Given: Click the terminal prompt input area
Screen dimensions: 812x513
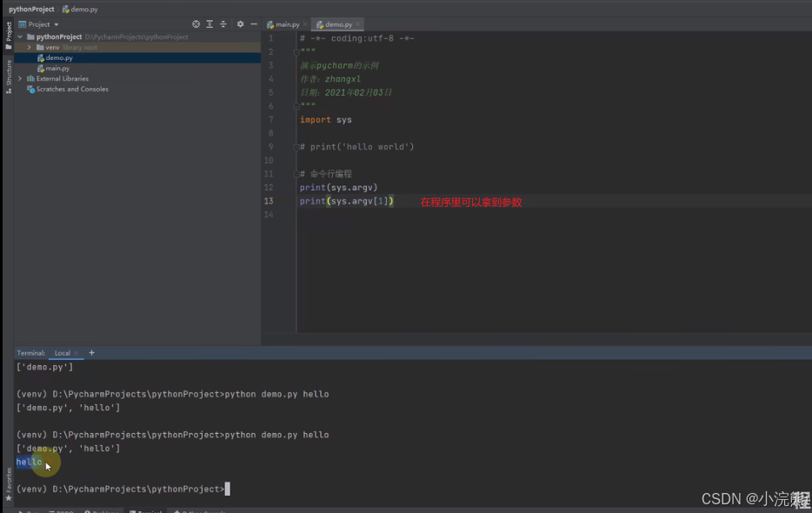Looking at the screenshot, I should click(x=228, y=489).
